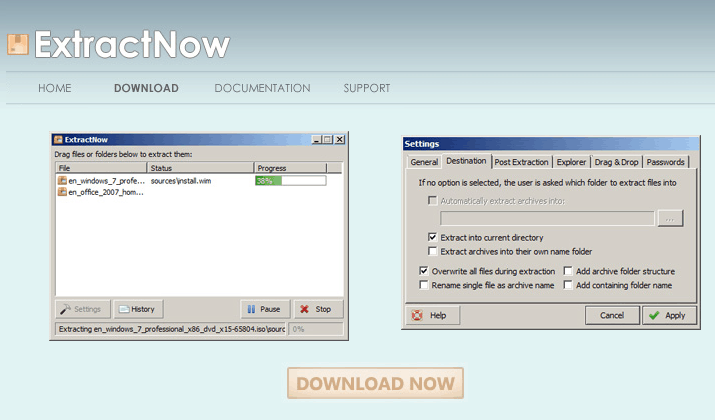Check Rename single file as archive name
Viewport: 715px width, 420px height.
[x=424, y=285]
